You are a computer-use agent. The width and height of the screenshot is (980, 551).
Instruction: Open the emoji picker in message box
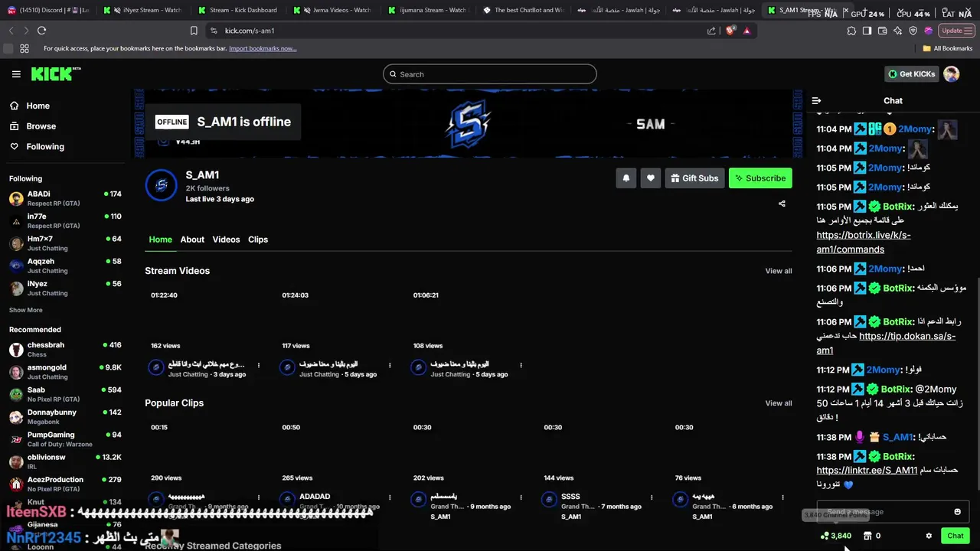pyautogui.click(x=957, y=512)
